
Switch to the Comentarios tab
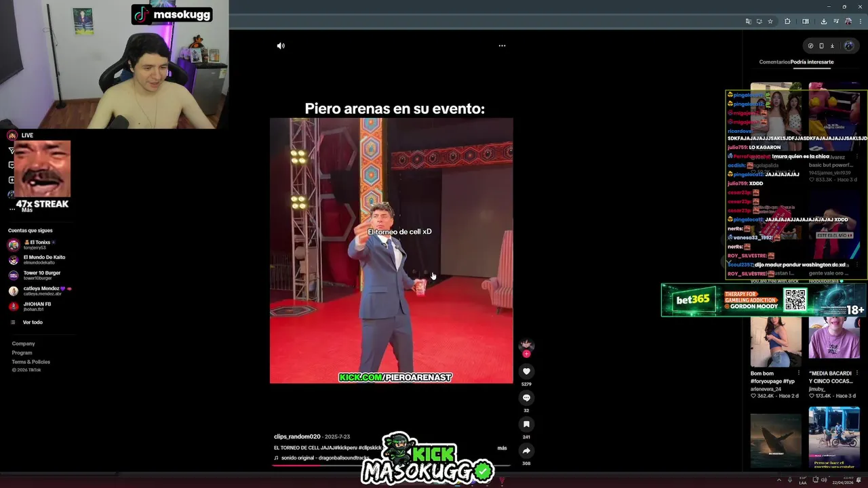(x=774, y=62)
